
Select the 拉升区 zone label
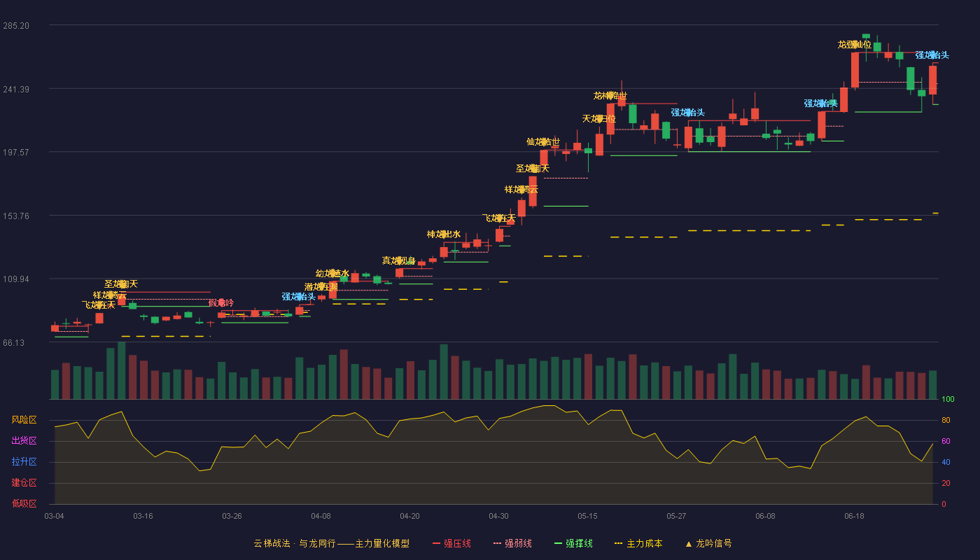[x=24, y=462]
